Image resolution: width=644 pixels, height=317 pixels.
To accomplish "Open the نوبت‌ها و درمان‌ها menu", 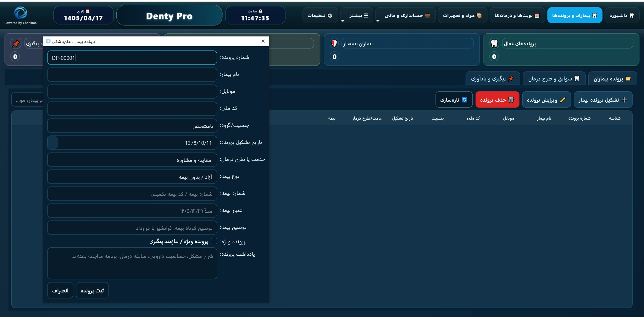I will click(x=517, y=15).
